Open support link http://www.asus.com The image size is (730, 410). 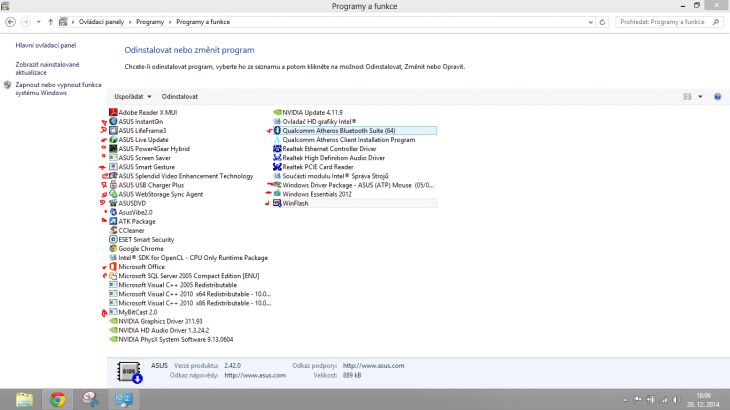(373, 366)
